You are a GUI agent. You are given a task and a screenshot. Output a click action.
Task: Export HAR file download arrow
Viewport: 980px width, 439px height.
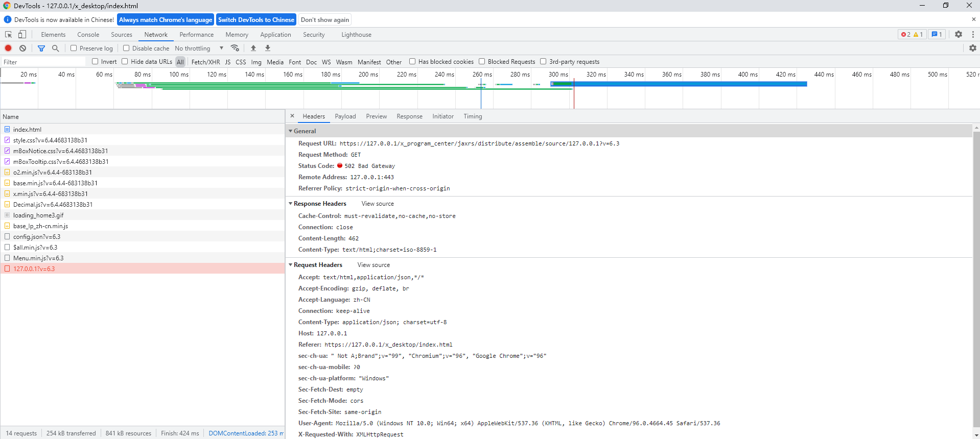pos(268,48)
